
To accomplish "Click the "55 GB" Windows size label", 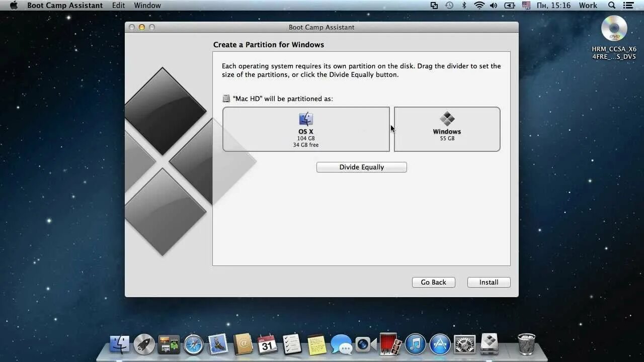I will (447, 138).
